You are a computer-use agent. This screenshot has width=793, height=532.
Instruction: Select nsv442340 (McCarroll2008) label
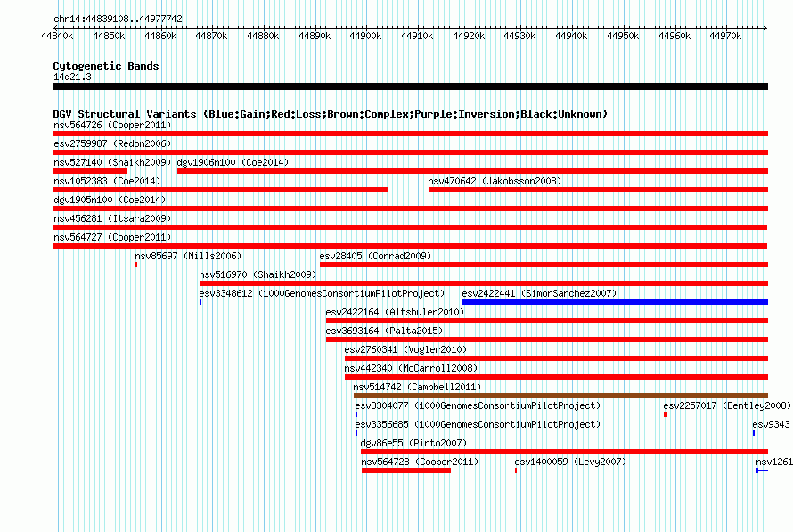point(411,368)
